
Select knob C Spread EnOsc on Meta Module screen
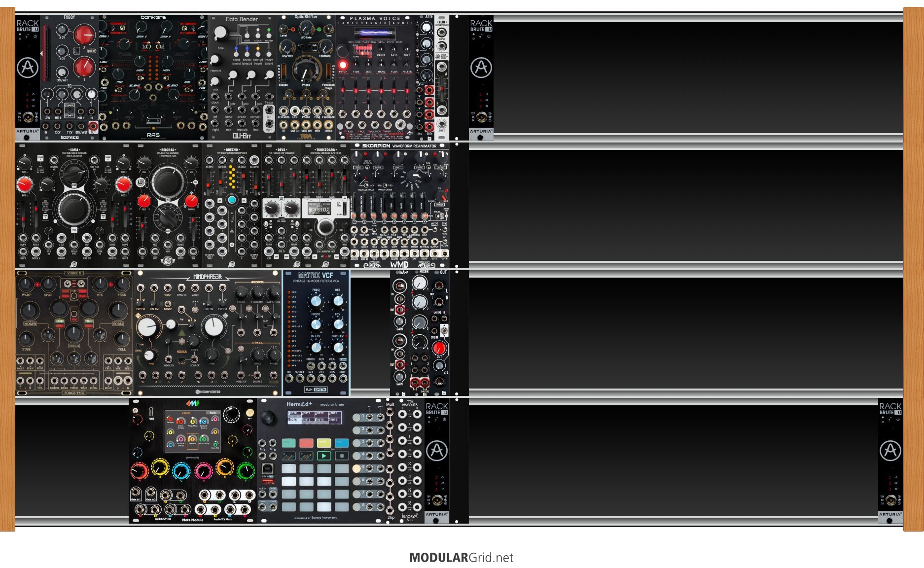204,423
